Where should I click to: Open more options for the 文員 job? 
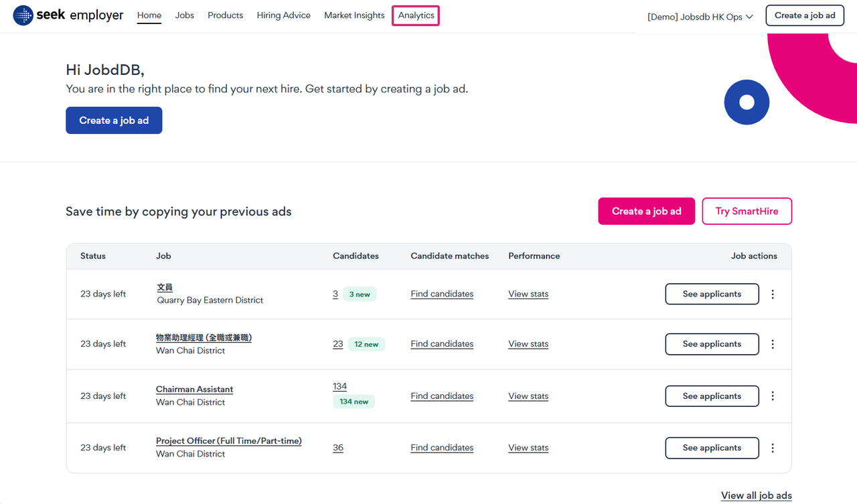(773, 294)
